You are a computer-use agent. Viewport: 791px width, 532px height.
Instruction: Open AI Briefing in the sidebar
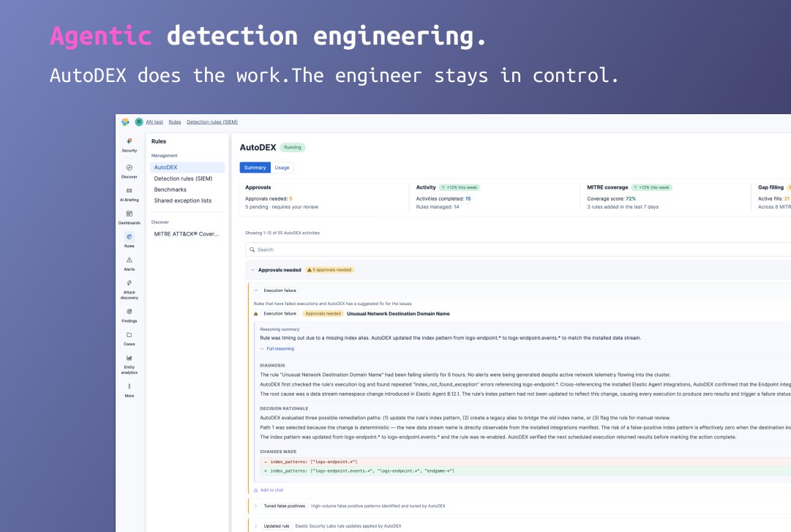pos(129,195)
